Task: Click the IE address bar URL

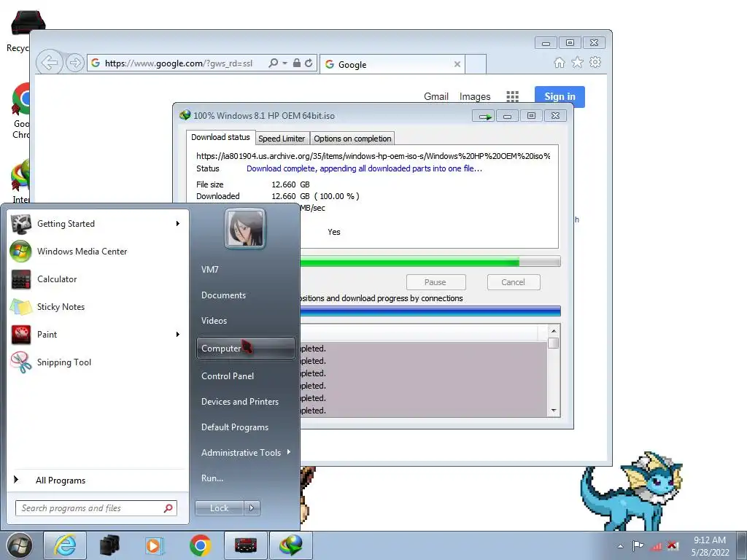Action: pyautogui.click(x=179, y=63)
